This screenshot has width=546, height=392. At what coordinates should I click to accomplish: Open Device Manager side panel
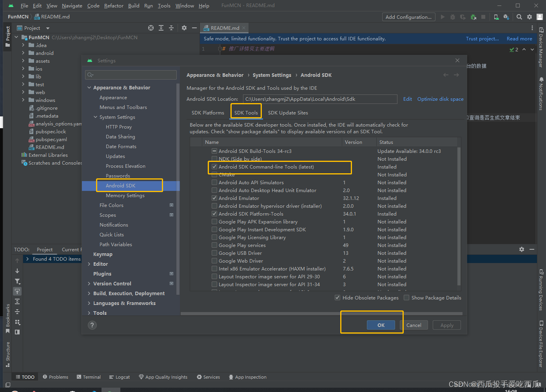(x=541, y=47)
